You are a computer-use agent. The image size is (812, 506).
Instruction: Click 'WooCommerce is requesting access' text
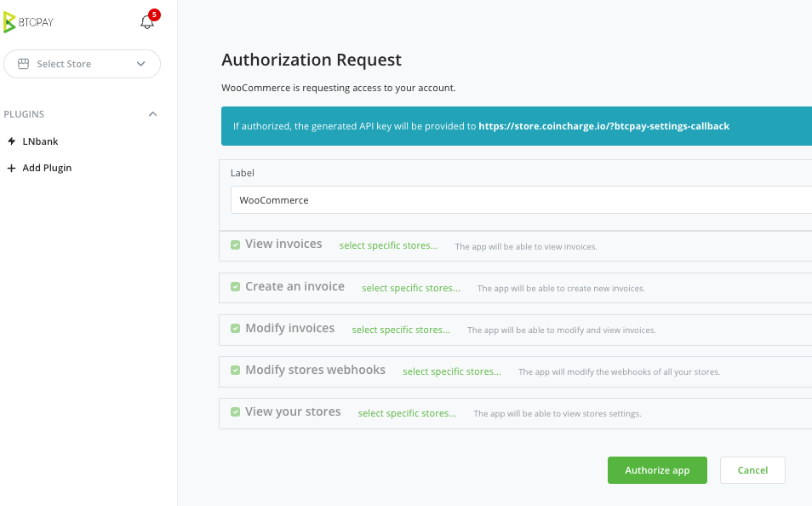[x=339, y=88]
